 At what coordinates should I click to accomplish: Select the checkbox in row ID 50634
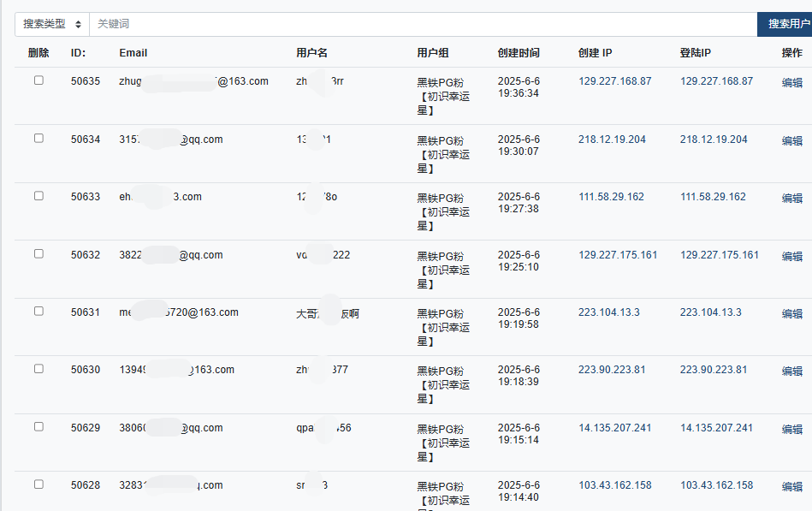(39, 139)
